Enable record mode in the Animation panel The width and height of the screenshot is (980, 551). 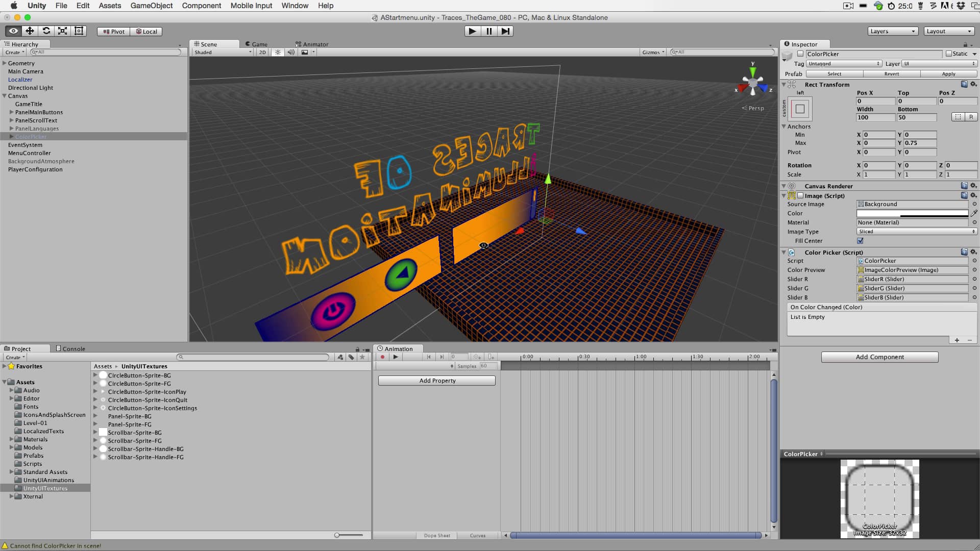tap(382, 357)
